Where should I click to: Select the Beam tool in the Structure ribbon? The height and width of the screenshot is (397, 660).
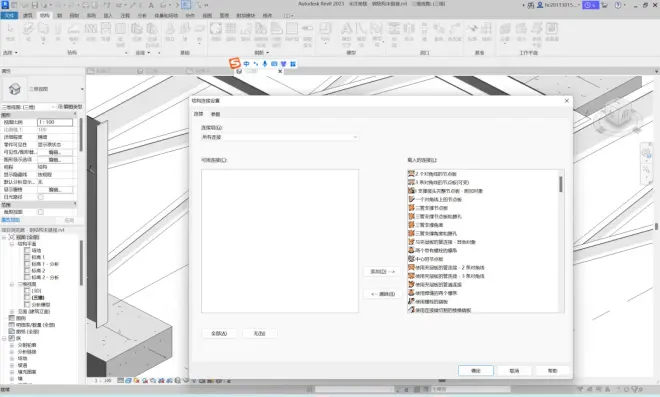[28, 32]
